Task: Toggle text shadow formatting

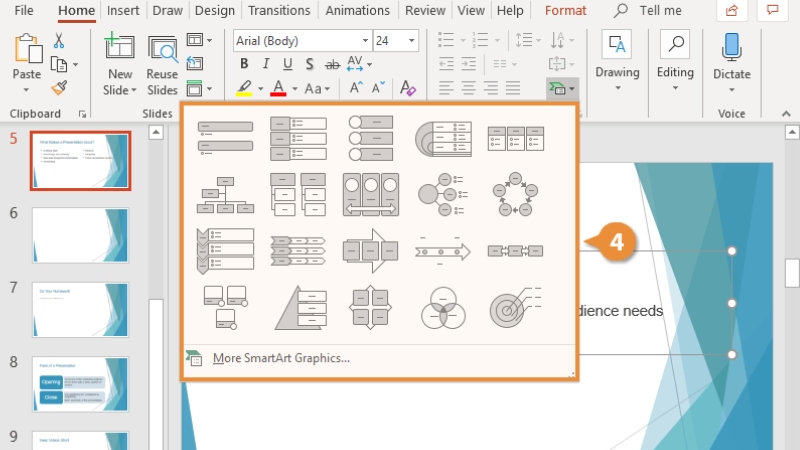Action: point(309,64)
